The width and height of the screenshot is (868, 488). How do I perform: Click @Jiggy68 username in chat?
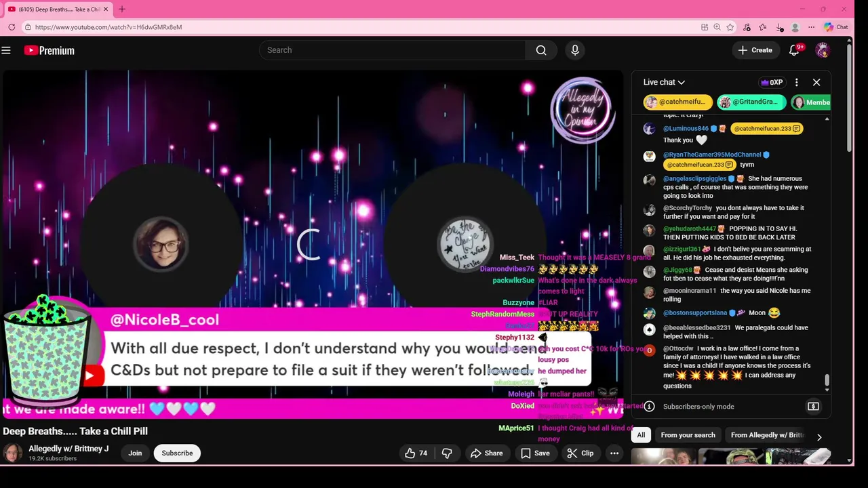click(x=677, y=270)
